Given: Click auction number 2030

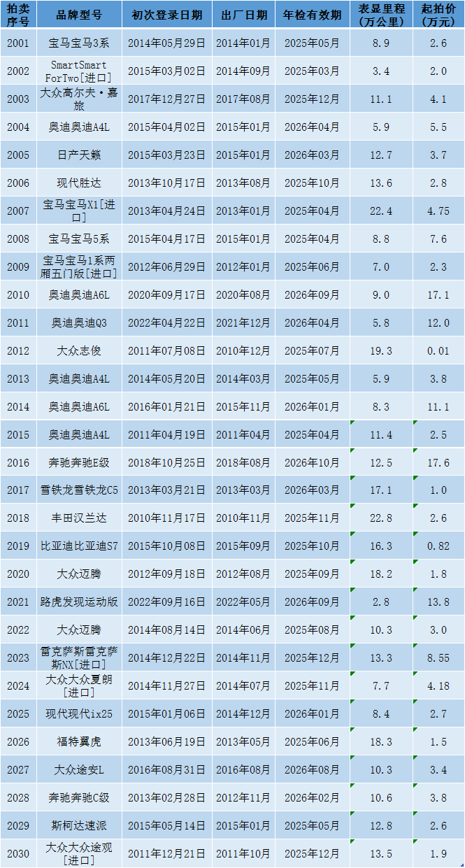Looking at the screenshot, I should [x=18, y=853].
